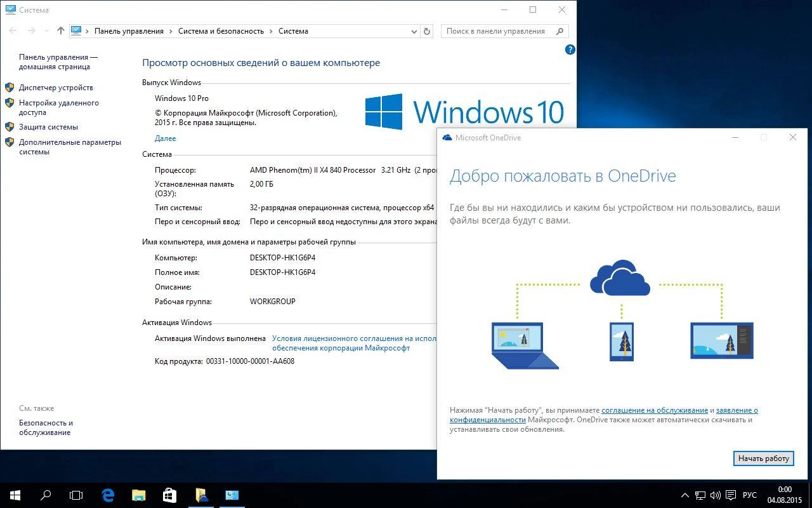Screen dimensions: 812x508
Task: Close the OneDrive window
Action: pos(792,137)
